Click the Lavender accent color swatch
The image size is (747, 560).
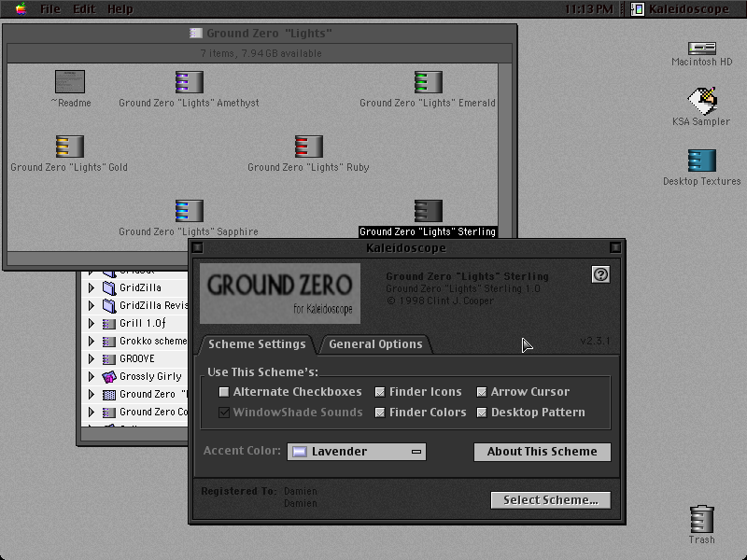pos(299,452)
